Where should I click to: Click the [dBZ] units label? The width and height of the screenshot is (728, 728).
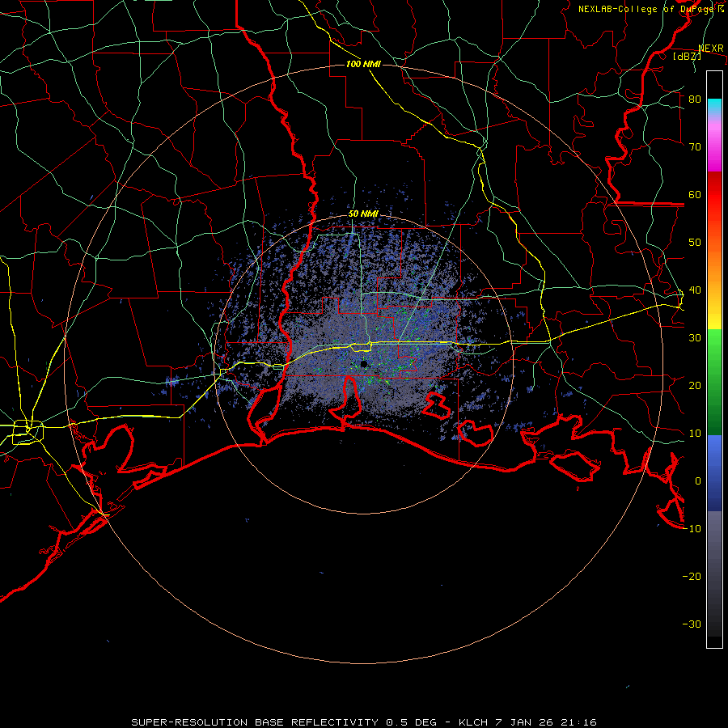click(x=687, y=56)
